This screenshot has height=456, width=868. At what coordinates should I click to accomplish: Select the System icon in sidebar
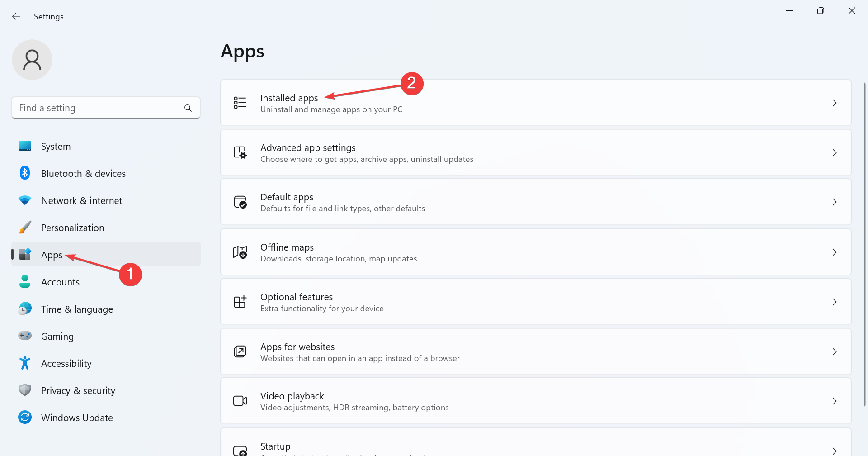tap(25, 146)
